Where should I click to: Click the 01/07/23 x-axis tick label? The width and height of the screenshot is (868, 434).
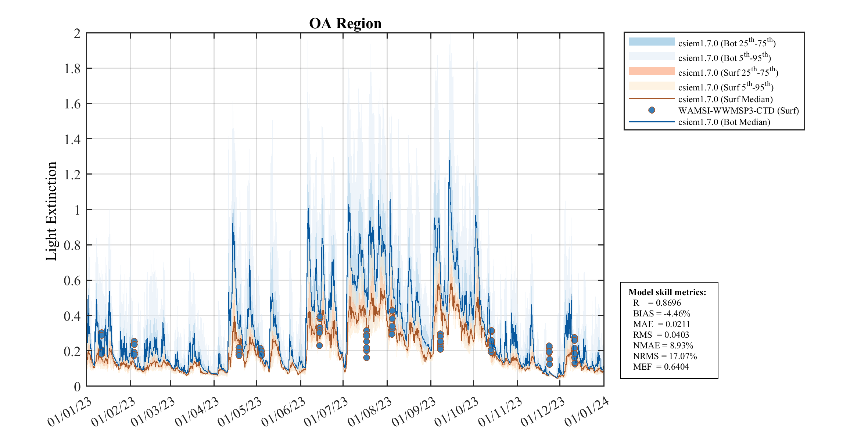[x=326, y=412]
